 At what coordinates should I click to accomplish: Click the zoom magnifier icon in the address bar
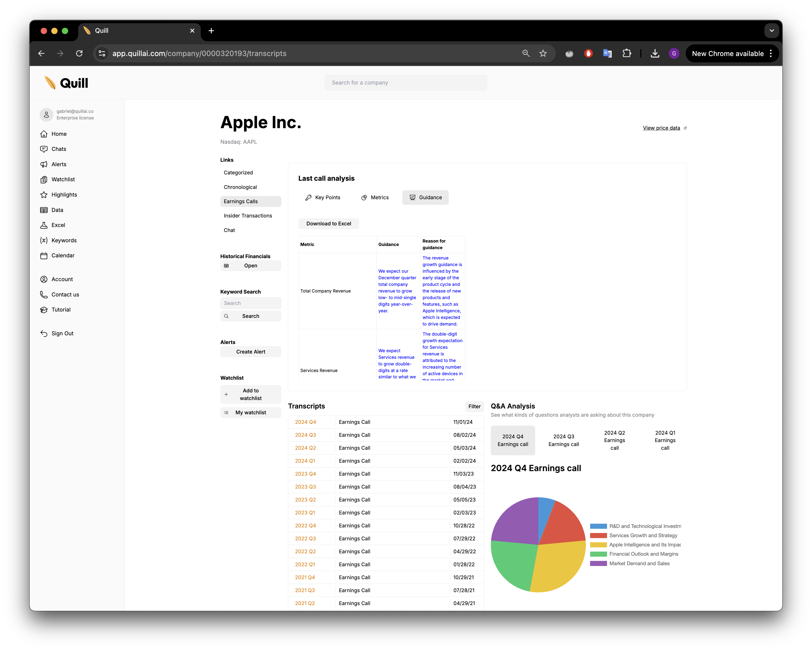click(x=526, y=54)
